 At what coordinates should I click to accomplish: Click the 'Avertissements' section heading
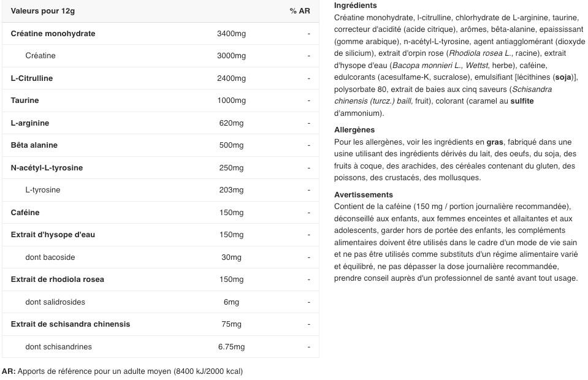(364, 195)
